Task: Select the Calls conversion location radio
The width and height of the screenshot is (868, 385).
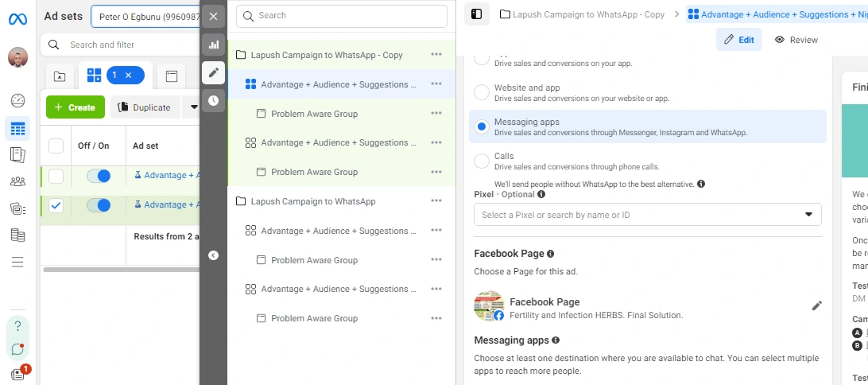Action: 481,161
